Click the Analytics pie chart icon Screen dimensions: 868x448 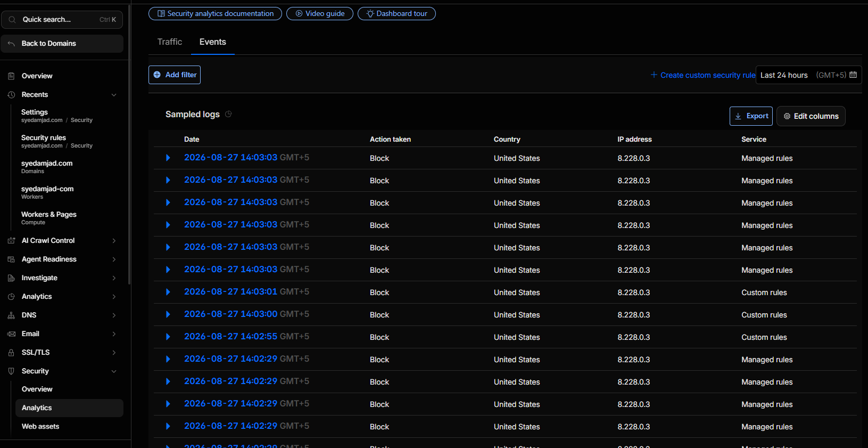point(11,297)
